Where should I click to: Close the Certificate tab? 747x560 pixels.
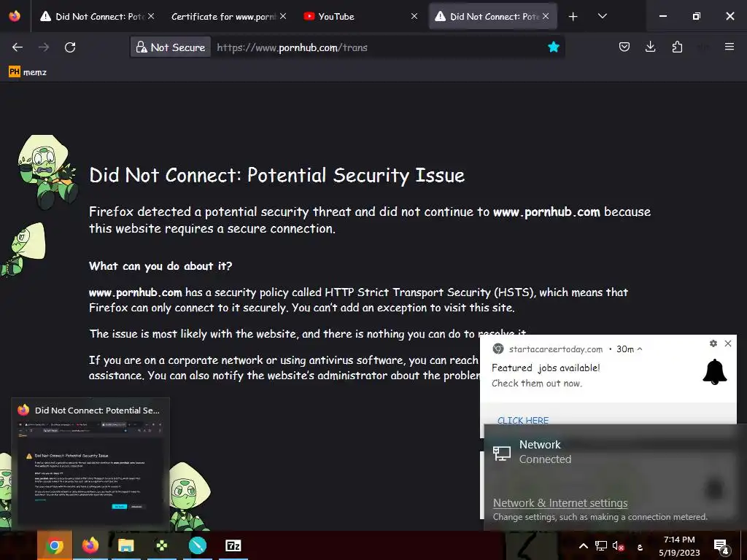click(x=283, y=16)
